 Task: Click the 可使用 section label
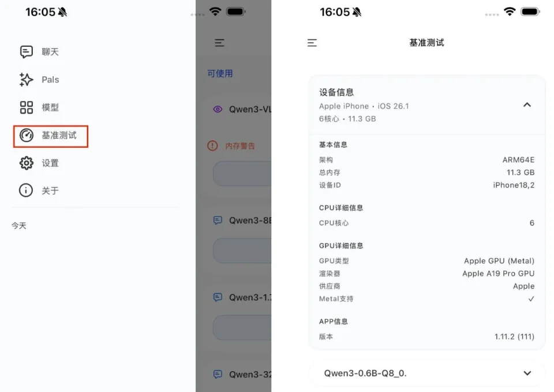click(x=220, y=73)
